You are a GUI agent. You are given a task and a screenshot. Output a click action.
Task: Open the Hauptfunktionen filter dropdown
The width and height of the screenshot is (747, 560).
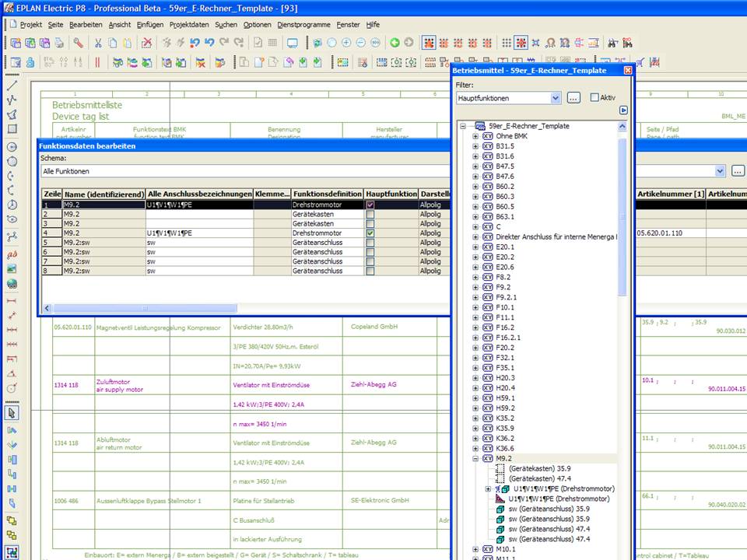click(x=556, y=98)
